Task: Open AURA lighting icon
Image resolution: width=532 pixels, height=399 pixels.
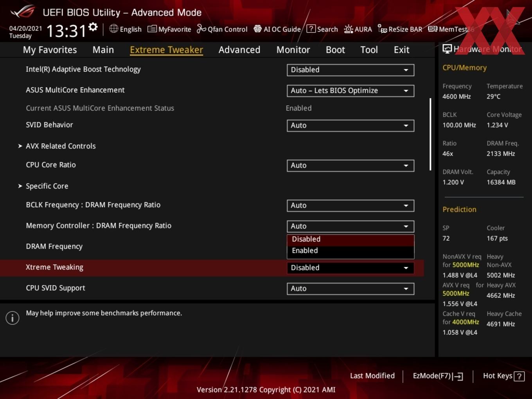Action: (x=349, y=29)
